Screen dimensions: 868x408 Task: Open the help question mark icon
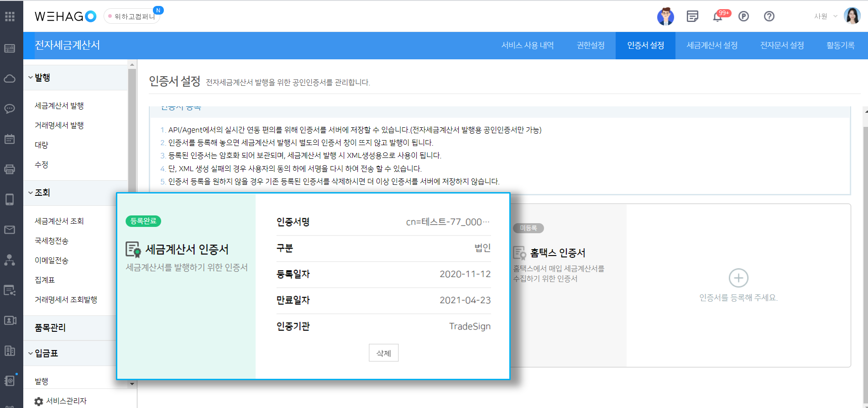[x=769, y=16]
